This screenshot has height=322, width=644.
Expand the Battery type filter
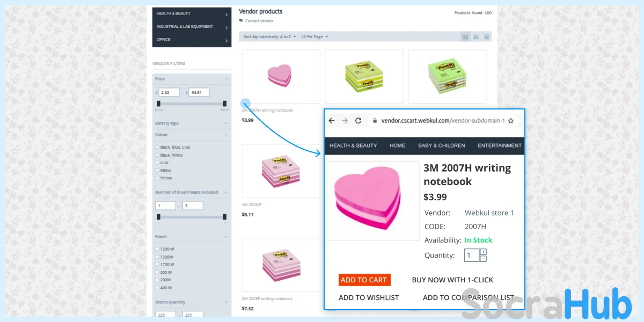[192, 123]
